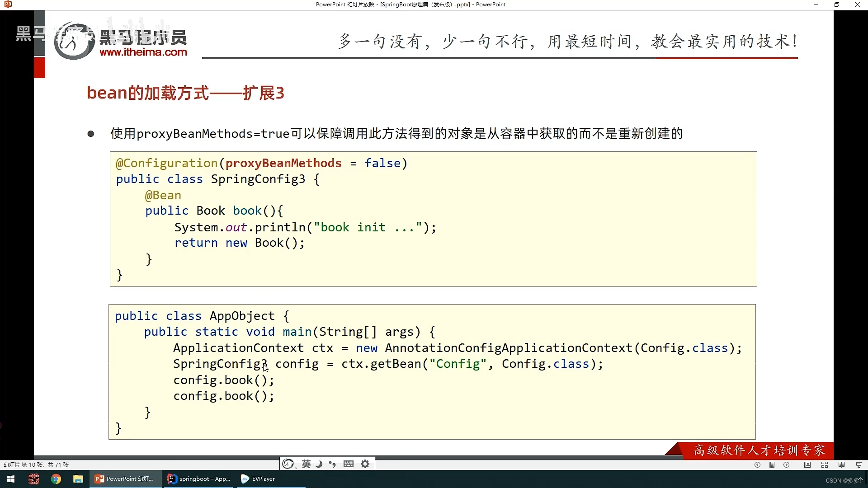Start the Slide Show view icon
The width and height of the screenshot is (868, 488).
point(859,465)
